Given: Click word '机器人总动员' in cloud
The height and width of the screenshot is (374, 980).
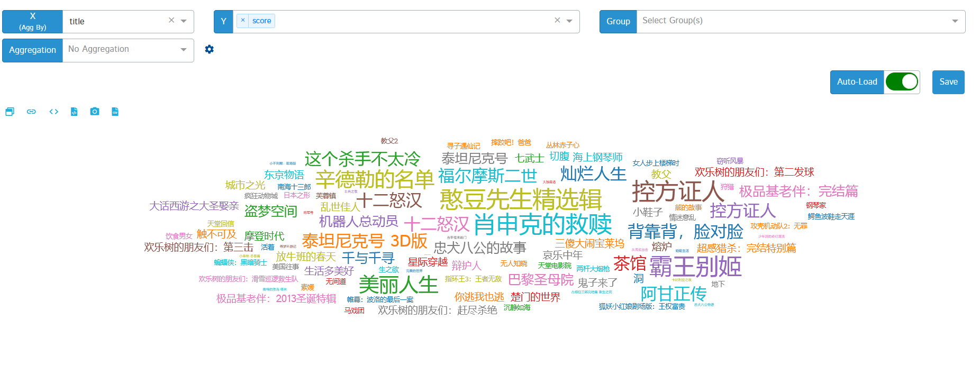Looking at the screenshot, I should 359,221.
